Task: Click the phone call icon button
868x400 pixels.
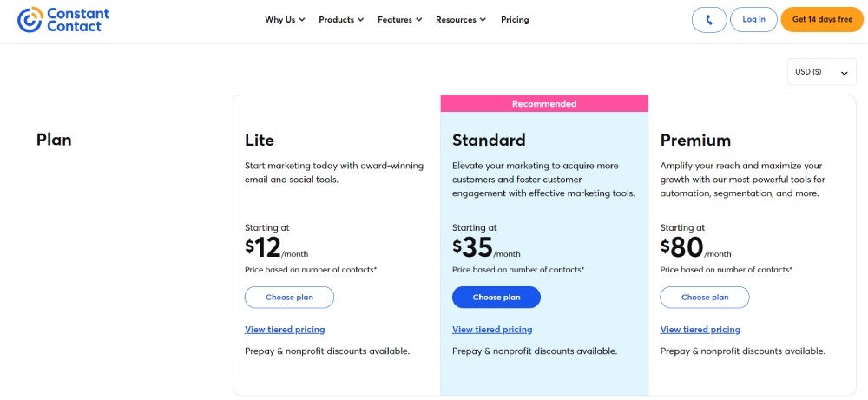Action: (x=709, y=19)
